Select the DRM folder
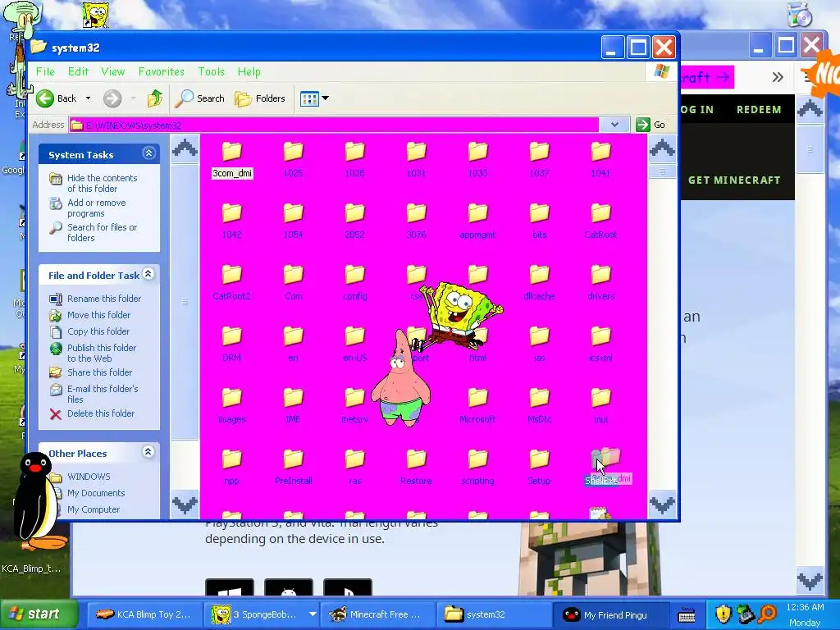Image resolution: width=840 pixels, height=630 pixels. coord(232,344)
